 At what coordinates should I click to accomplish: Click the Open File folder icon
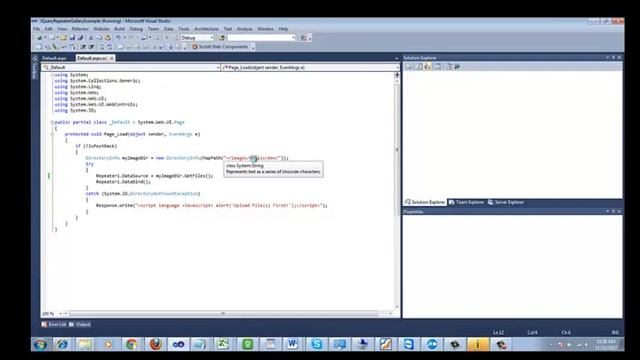[63, 38]
